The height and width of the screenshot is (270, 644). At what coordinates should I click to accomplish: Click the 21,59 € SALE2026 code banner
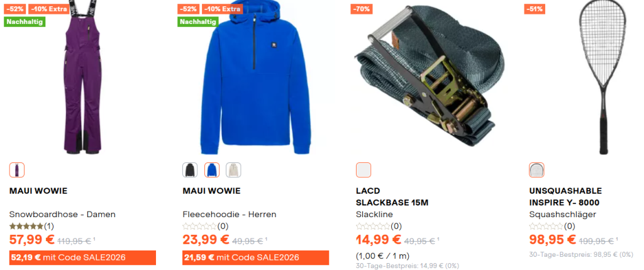tap(256, 257)
